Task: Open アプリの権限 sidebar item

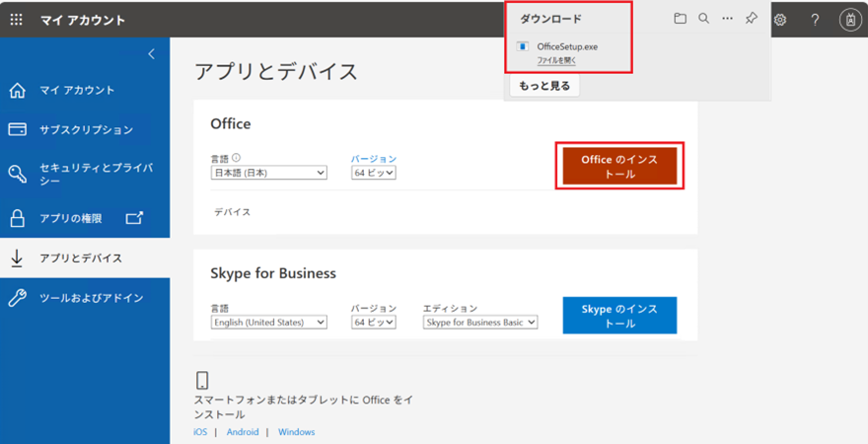Action: pos(85,219)
